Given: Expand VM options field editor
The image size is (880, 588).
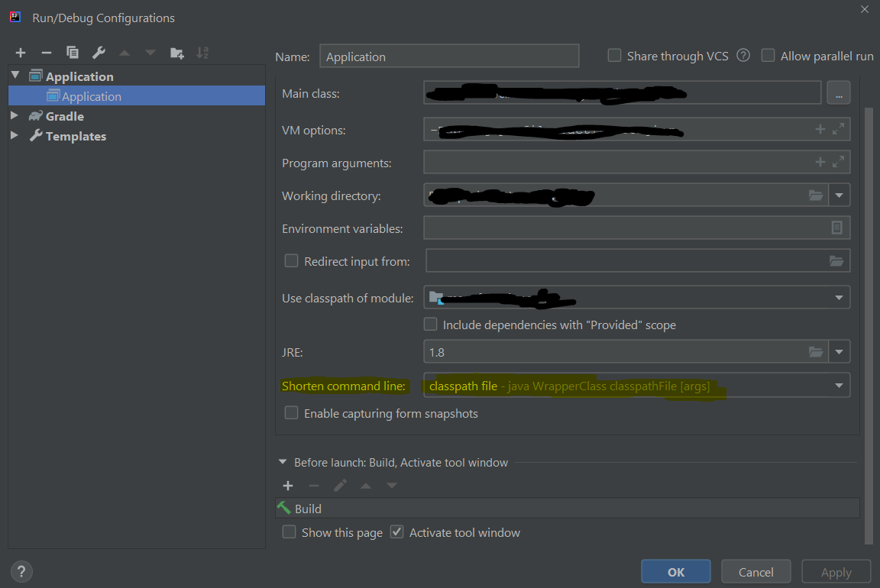Looking at the screenshot, I should (x=839, y=130).
